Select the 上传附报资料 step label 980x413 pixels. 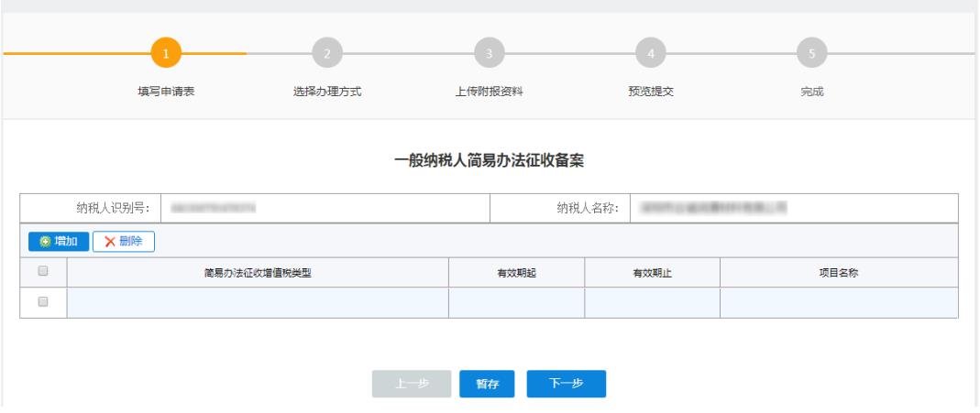point(489,90)
